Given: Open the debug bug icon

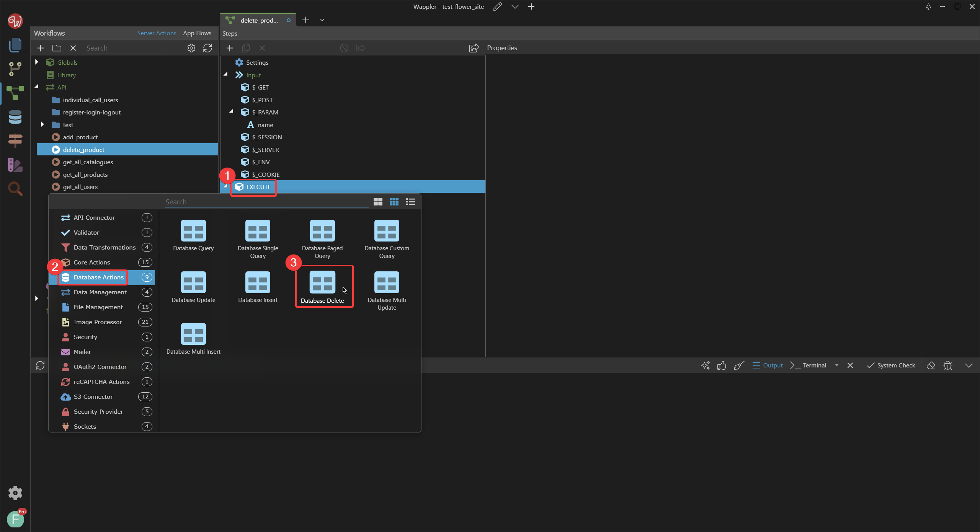Looking at the screenshot, I should 948,366.
